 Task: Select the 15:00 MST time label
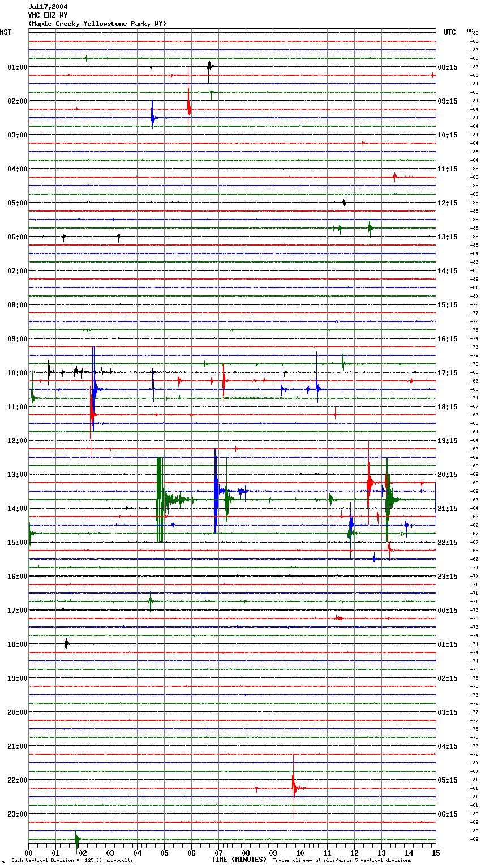point(18,543)
